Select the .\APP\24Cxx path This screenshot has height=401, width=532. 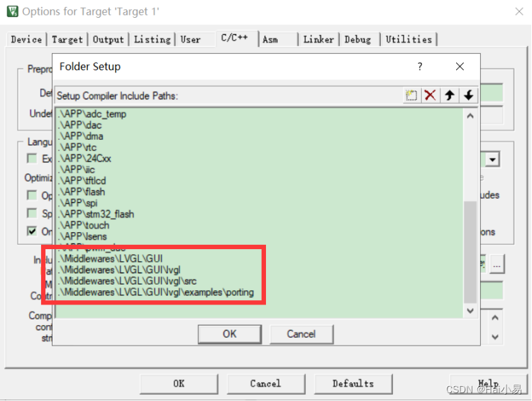pyautogui.click(x=84, y=158)
